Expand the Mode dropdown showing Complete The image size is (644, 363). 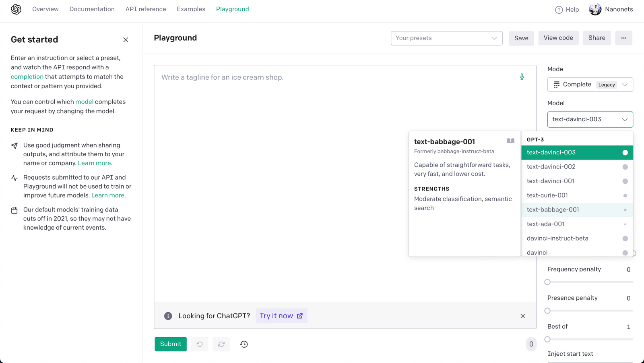590,85
